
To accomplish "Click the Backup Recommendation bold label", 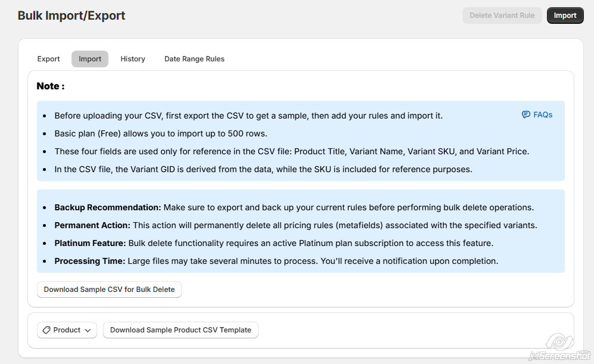I will click(108, 207).
